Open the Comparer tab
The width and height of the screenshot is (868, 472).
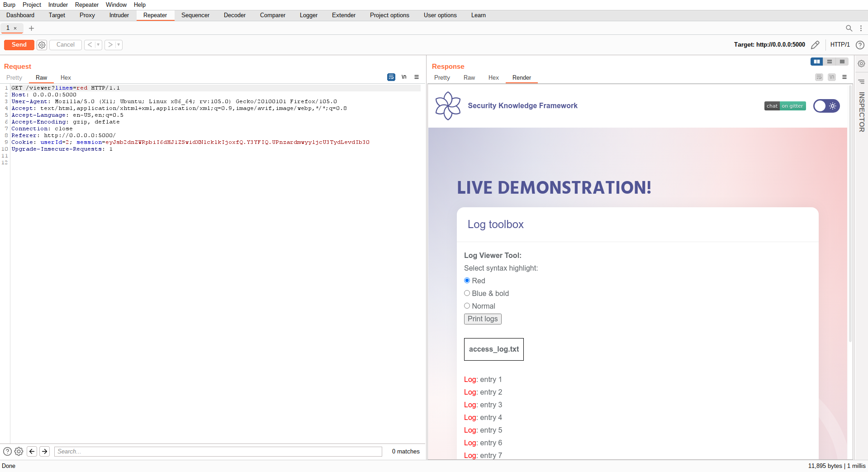pos(273,15)
